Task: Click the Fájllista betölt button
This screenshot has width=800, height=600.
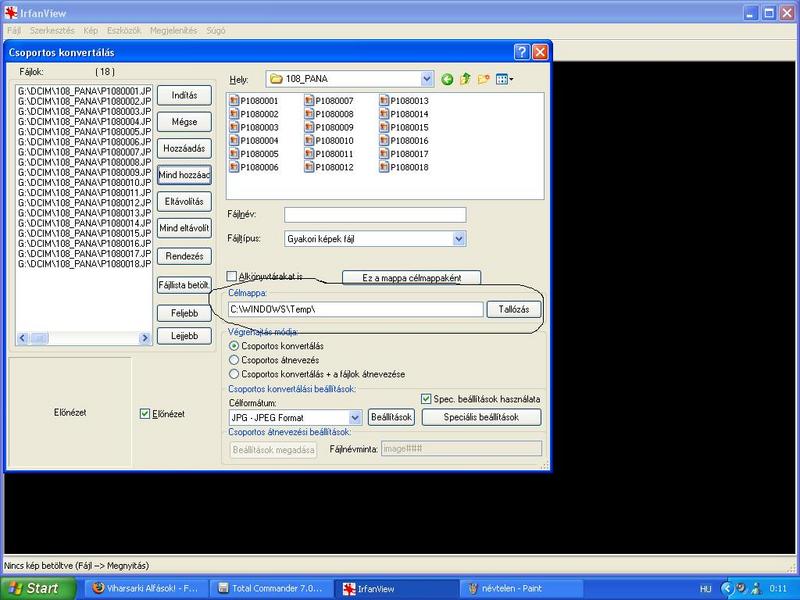Action: [184, 285]
